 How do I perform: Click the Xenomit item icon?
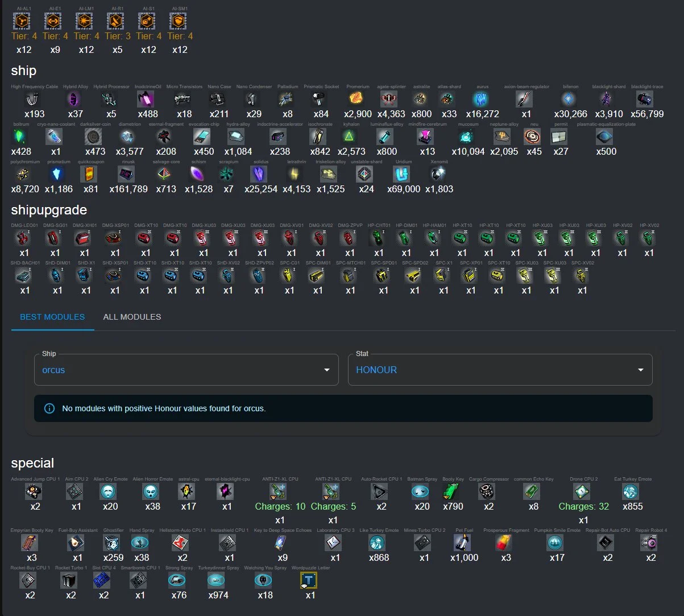tap(438, 174)
